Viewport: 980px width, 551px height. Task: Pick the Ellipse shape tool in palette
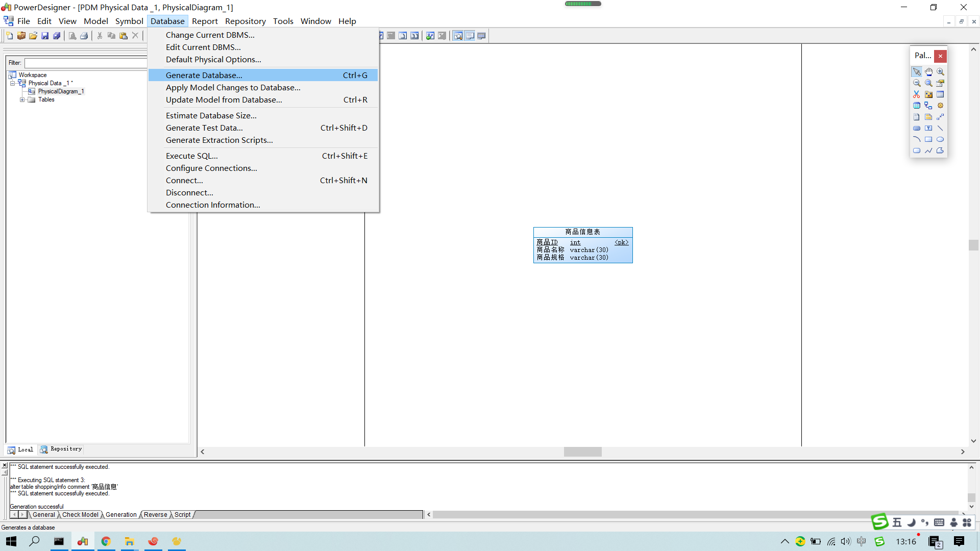940,139
